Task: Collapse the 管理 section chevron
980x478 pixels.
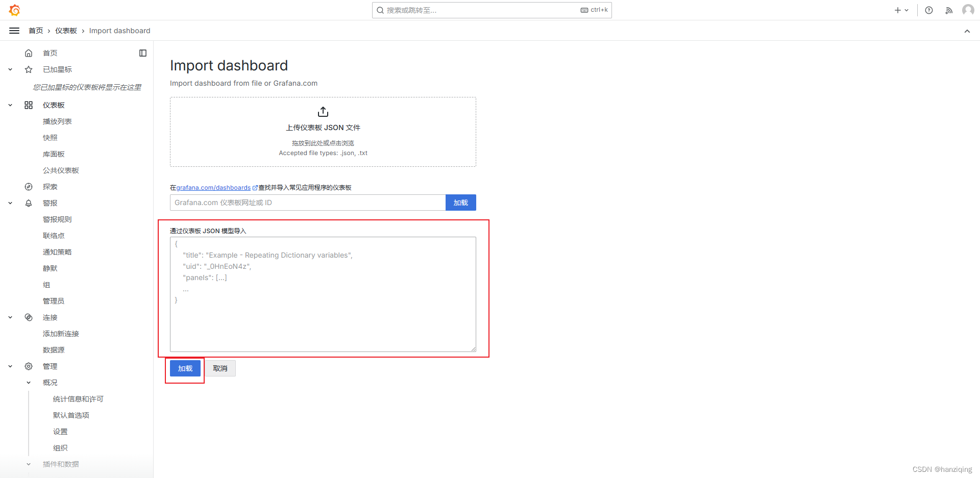Action: [x=10, y=366]
